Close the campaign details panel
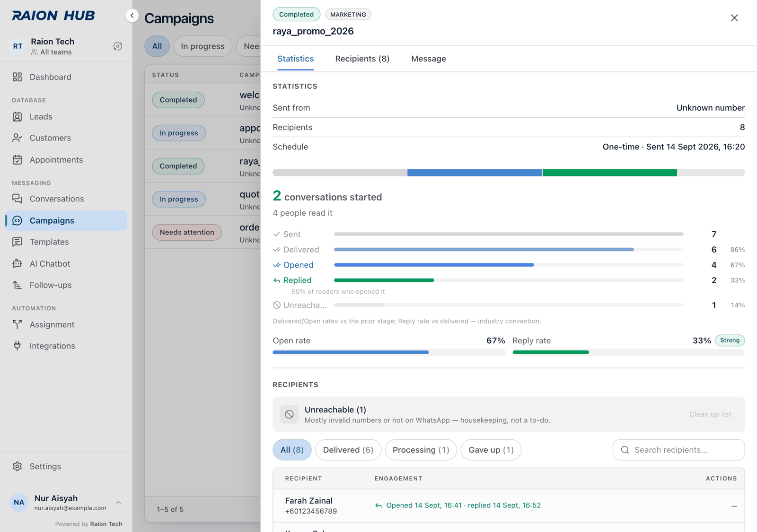Screen dimensions: 757x532 pyautogui.click(x=734, y=18)
